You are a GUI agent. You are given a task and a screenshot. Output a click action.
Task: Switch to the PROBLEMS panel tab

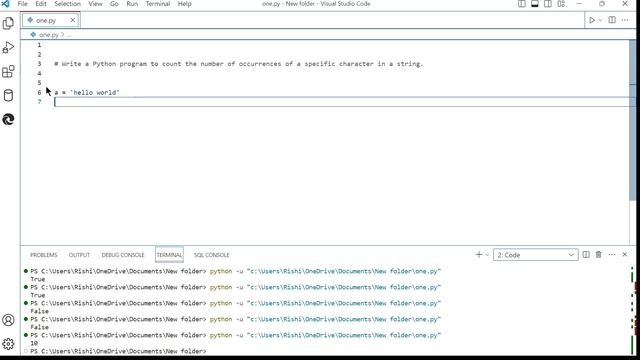pos(44,255)
